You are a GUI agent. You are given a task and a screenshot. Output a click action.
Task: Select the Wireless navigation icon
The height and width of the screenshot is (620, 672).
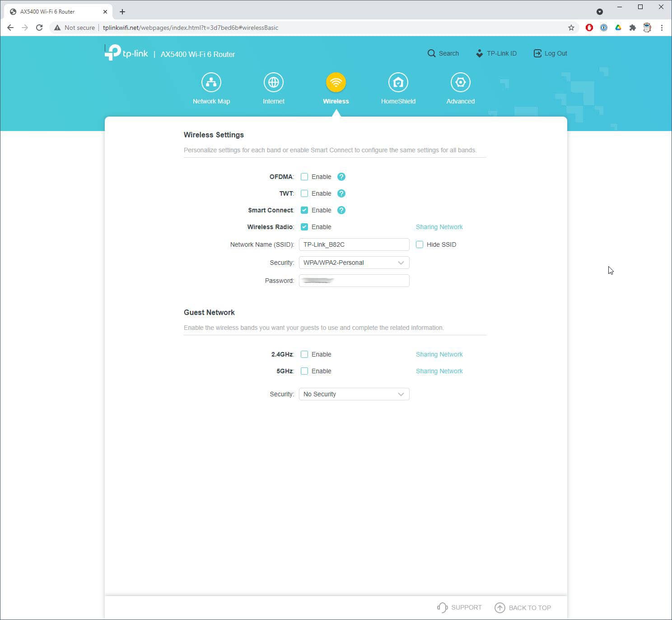coord(336,82)
